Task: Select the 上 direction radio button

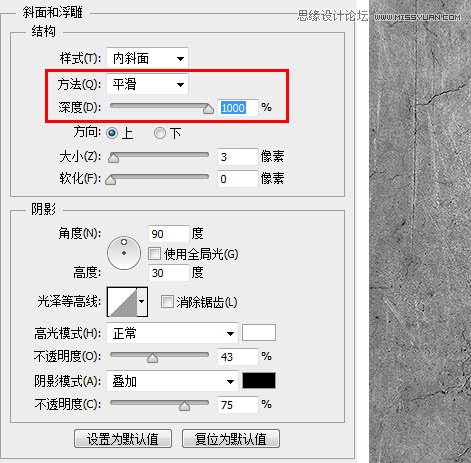Action: (x=112, y=133)
